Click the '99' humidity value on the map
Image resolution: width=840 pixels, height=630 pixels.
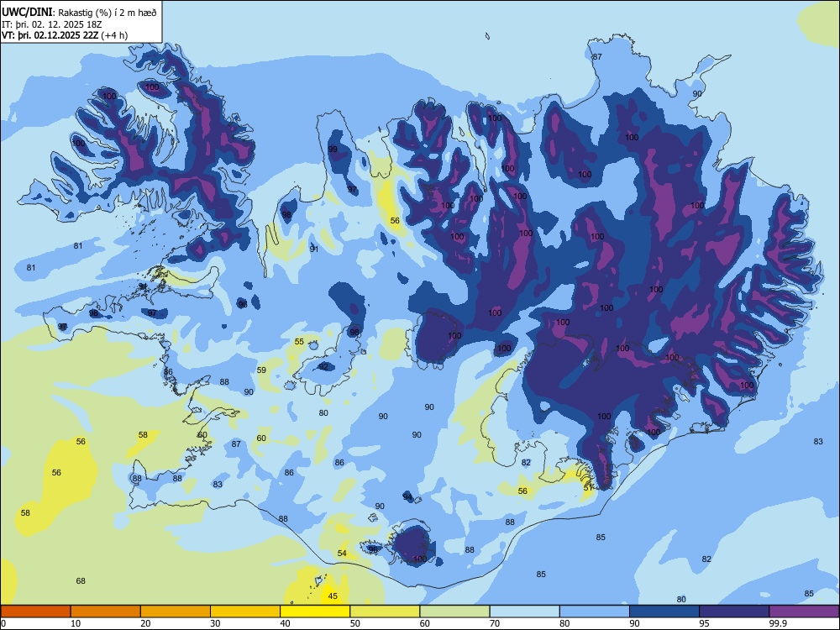tap(333, 149)
